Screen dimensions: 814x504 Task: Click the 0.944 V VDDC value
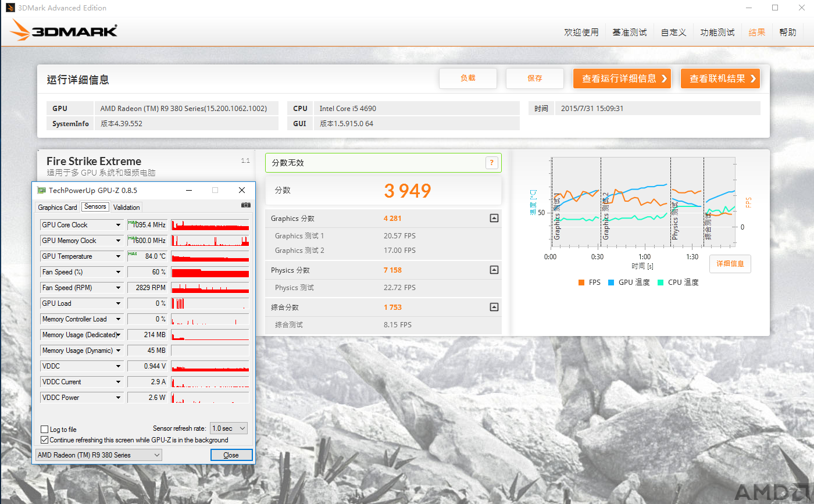(x=147, y=366)
